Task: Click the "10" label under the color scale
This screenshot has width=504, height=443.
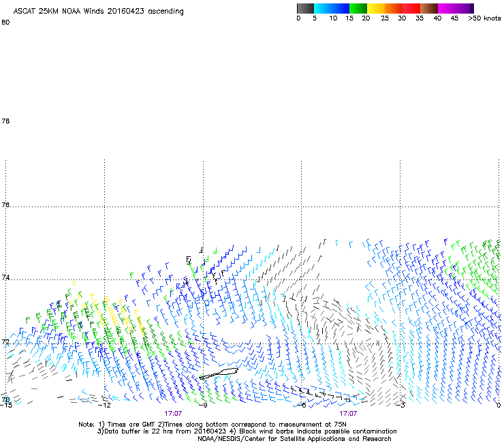Action: [x=333, y=18]
